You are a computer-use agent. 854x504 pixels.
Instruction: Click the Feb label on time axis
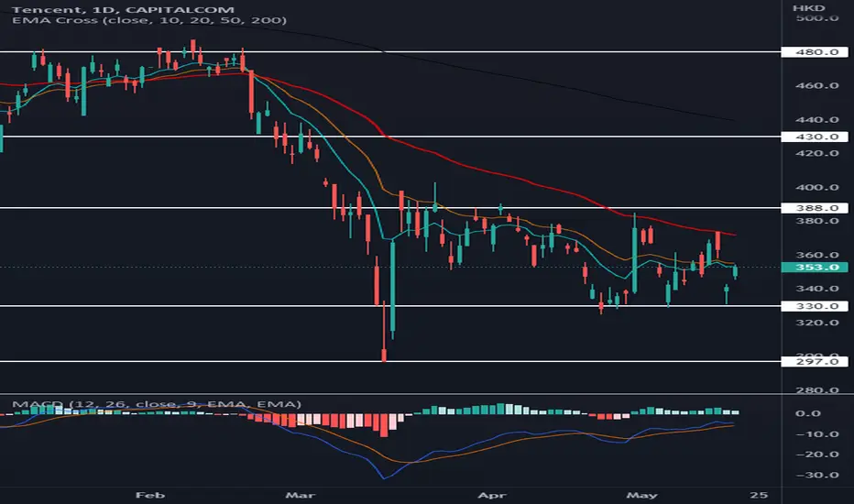pos(149,495)
